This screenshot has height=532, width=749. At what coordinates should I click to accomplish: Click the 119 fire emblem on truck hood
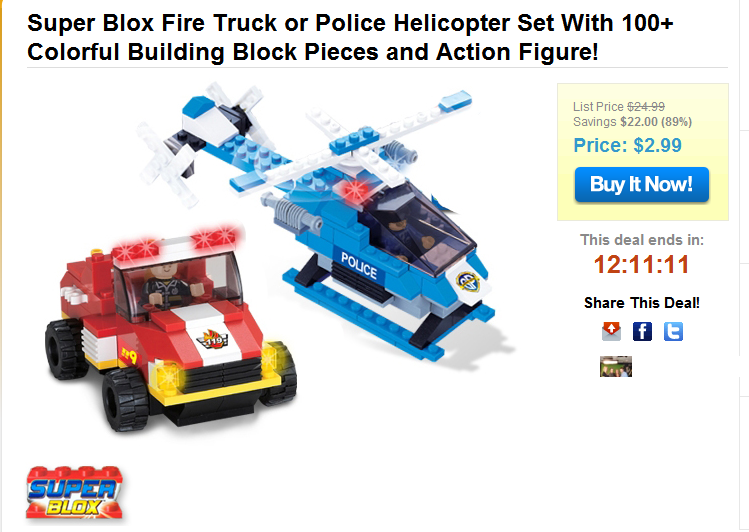click(x=213, y=340)
